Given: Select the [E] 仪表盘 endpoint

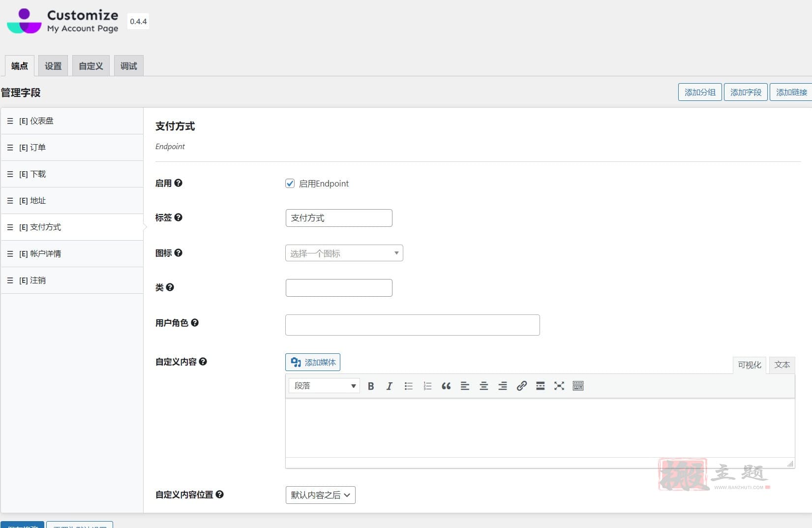Looking at the screenshot, I should [72, 121].
